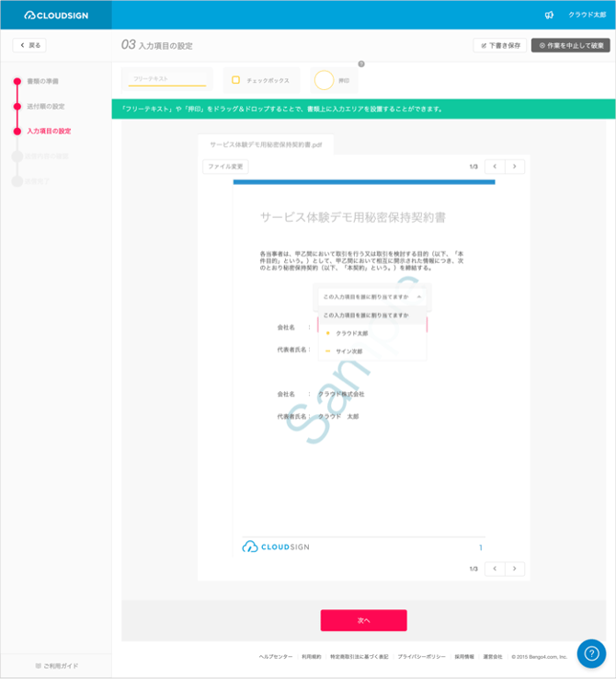Screen dimensions: 616x679
Task: Click the small help icon above 押印
Action: click(361, 63)
